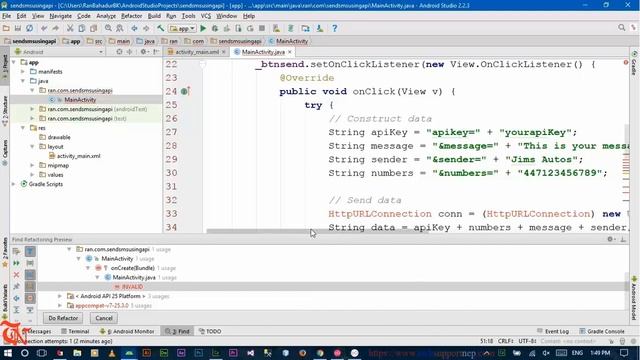Open the Gradle Console button
The image size is (640, 360).
[602, 331]
